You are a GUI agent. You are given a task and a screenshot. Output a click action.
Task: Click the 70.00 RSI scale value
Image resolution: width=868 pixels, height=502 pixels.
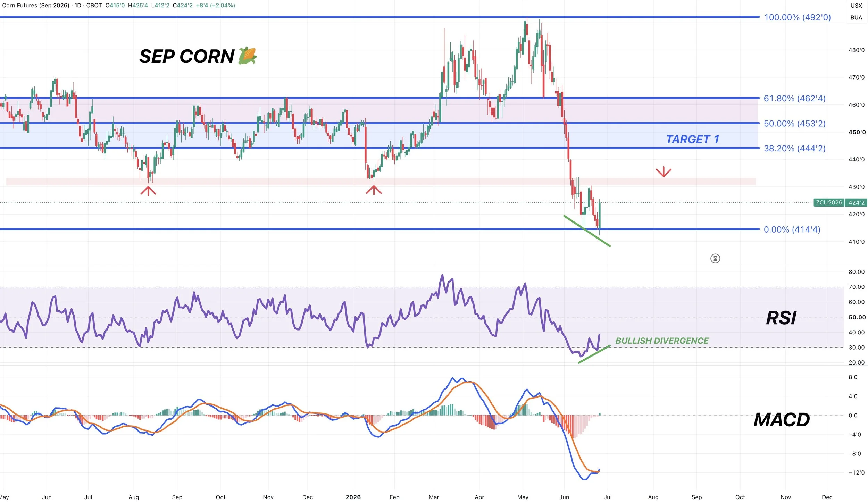857,287
